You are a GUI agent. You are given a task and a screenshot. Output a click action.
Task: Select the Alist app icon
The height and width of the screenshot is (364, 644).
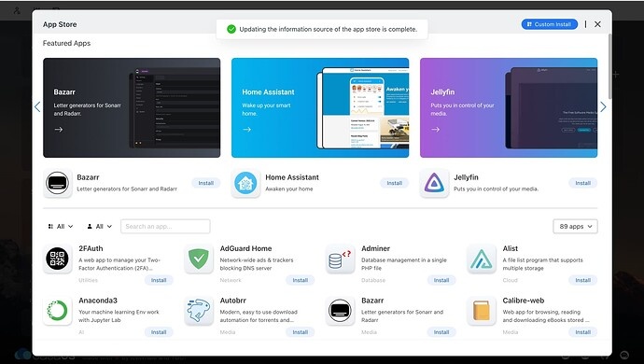click(482, 259)
